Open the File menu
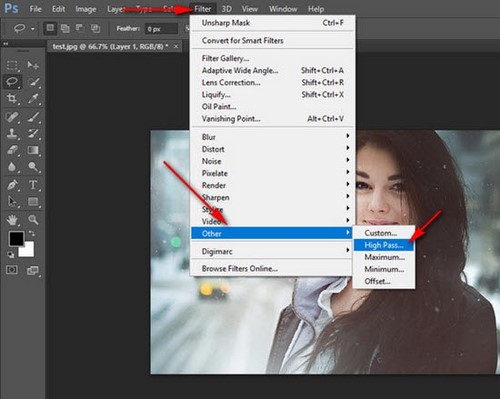500x399 pixels. (36, 9)
